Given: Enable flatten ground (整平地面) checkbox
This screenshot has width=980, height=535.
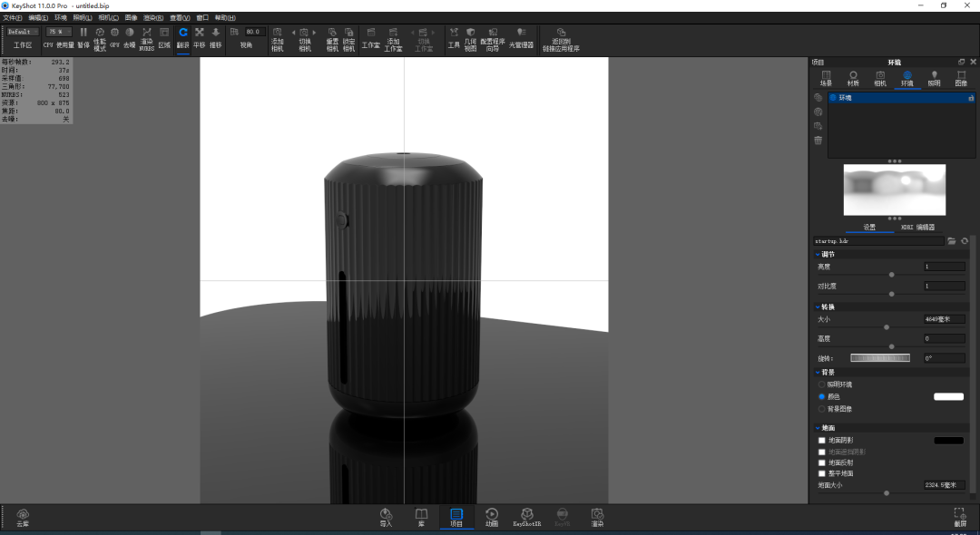Looking at the screenshot, I should [822, 473].
